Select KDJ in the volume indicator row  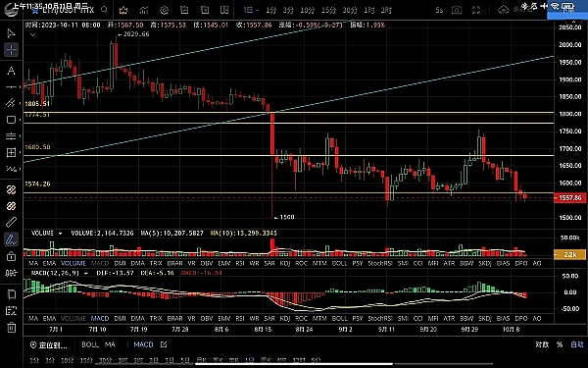coord(285,263)
